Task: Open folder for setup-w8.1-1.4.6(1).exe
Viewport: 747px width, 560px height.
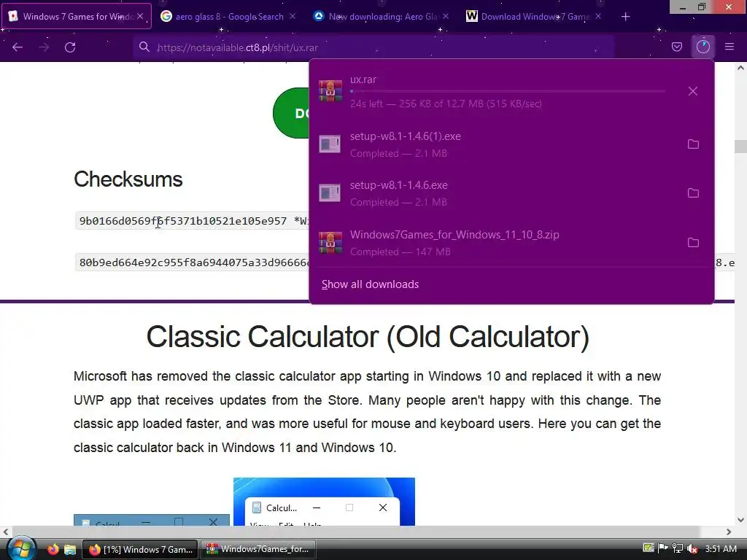Action: (693, 144)
